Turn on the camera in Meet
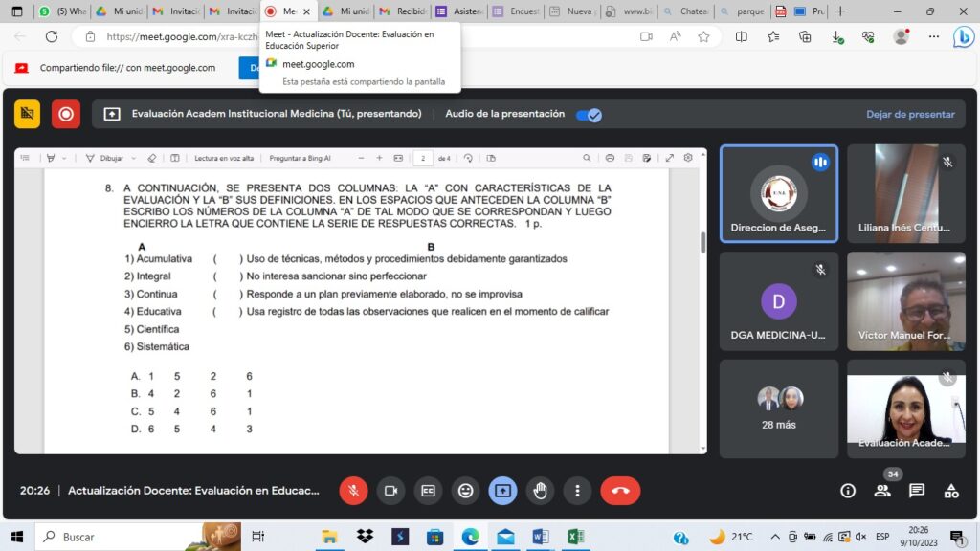The image size is (980, 551). pyautogui.click(x=390, y=491)
